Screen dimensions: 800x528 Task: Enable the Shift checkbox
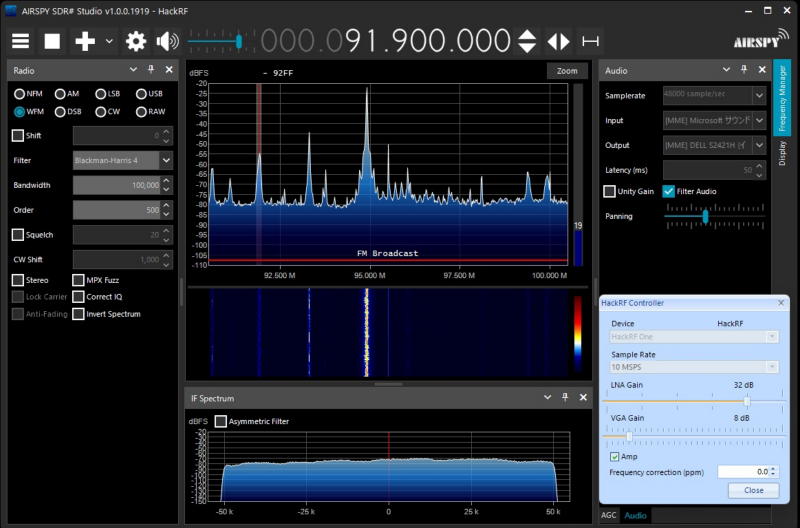pos(18,136)
